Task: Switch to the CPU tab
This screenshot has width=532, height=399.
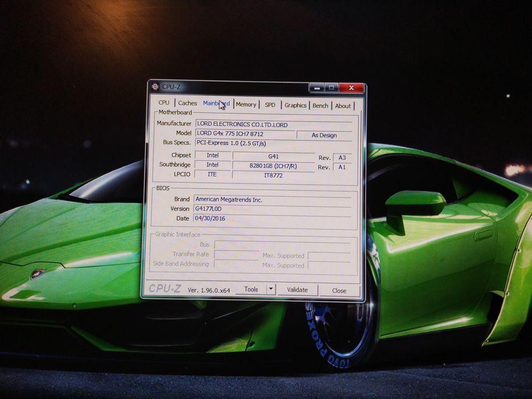Action: point(164,103)
